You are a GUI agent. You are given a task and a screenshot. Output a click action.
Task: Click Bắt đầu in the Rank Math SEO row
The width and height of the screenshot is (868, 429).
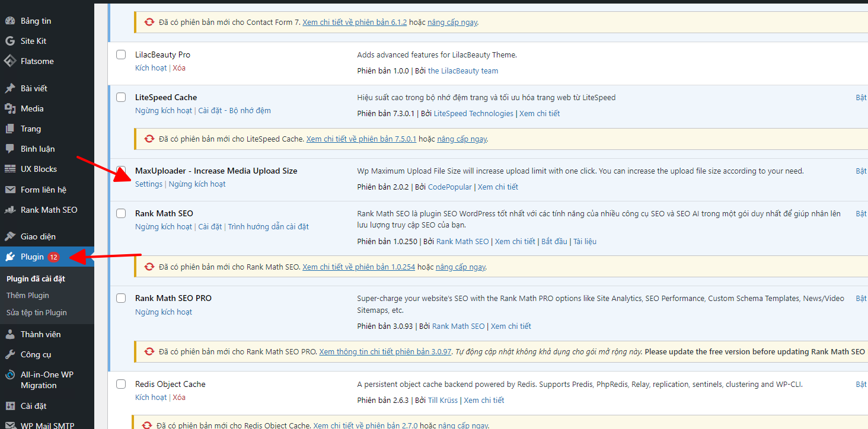click(554, 241)
